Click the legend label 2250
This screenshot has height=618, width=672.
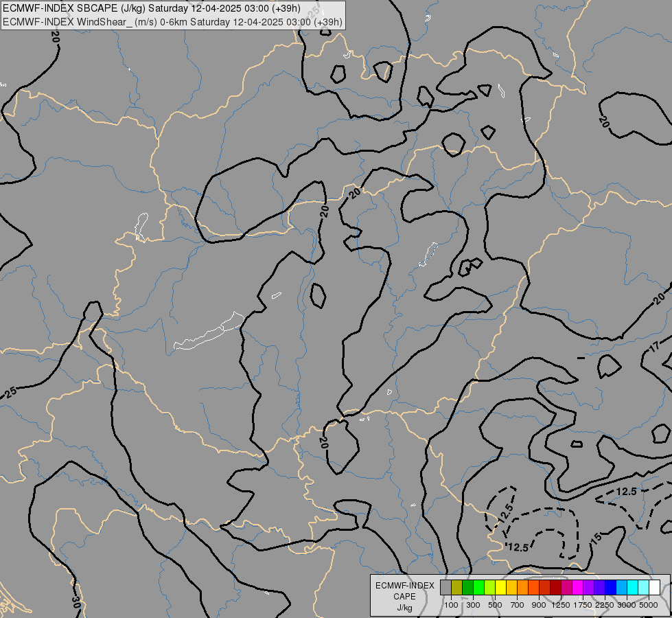coord(605,605)
